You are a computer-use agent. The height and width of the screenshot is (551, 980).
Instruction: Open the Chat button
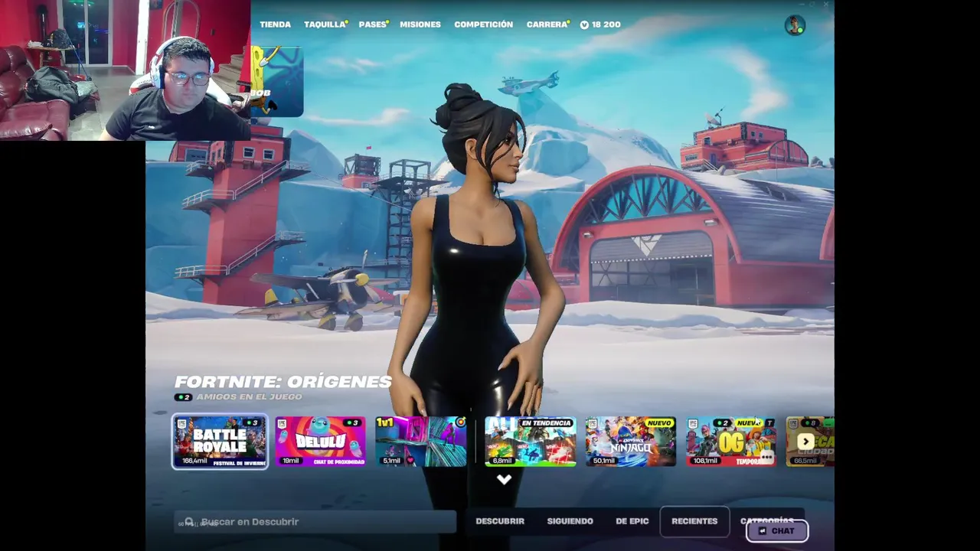pyautogui.click(x=776, y=530)
